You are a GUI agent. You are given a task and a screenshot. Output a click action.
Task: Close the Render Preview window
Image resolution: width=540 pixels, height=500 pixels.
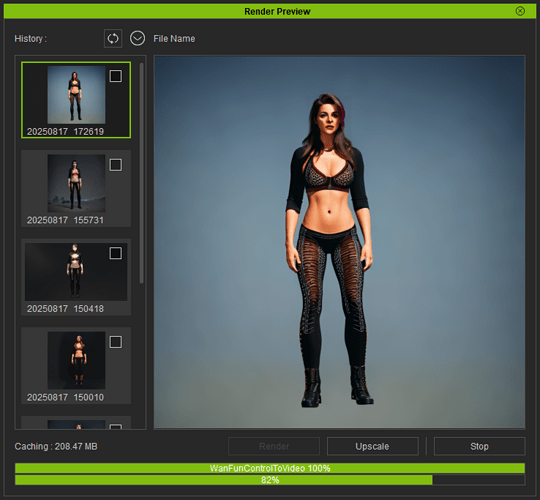point(520,11)
